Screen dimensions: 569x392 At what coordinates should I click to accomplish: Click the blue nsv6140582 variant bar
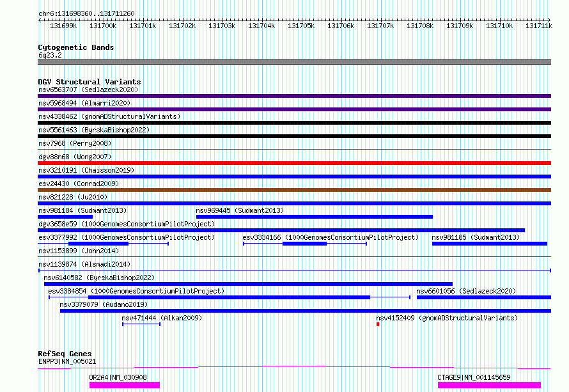[248, 284]
